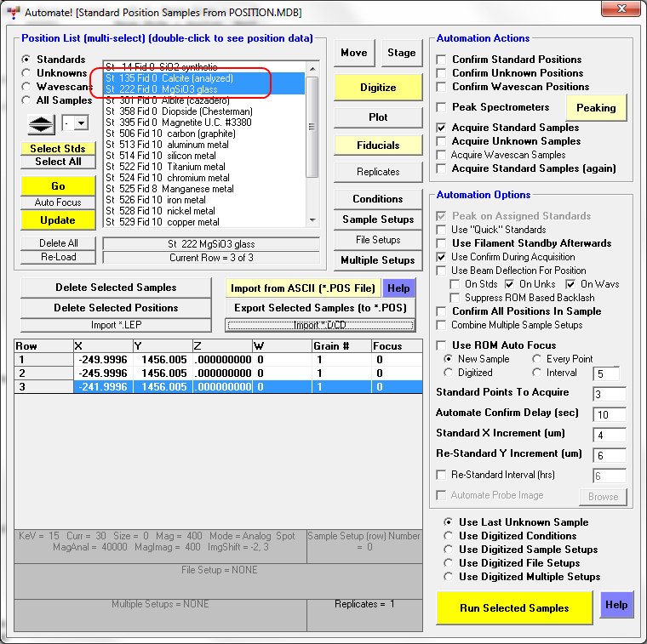Edit Standard Points To Acquire field

[x=610, y=394]
